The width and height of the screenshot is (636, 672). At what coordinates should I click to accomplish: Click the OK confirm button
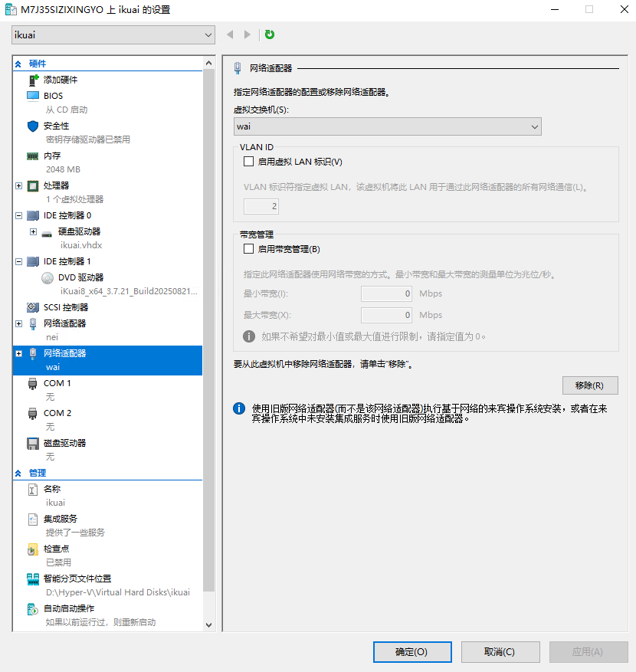click(412, 652)
